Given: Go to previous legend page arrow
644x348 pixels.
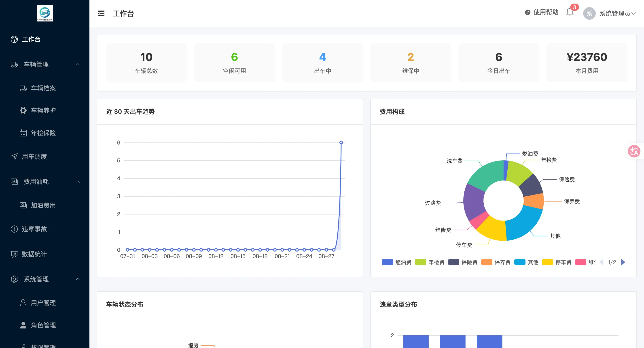Looking at the screenshot, I should coord(602,262).
